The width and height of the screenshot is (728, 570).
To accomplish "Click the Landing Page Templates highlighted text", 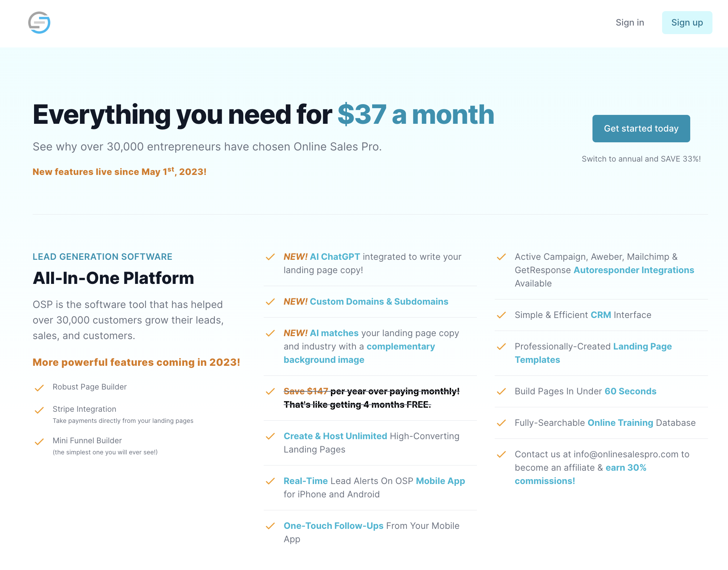I will coord(593,353).
